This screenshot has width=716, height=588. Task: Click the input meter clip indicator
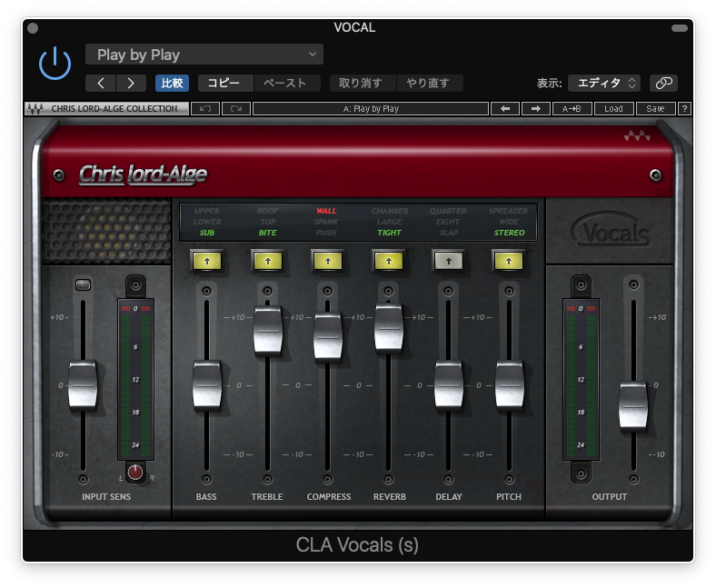tap(135, 309)
